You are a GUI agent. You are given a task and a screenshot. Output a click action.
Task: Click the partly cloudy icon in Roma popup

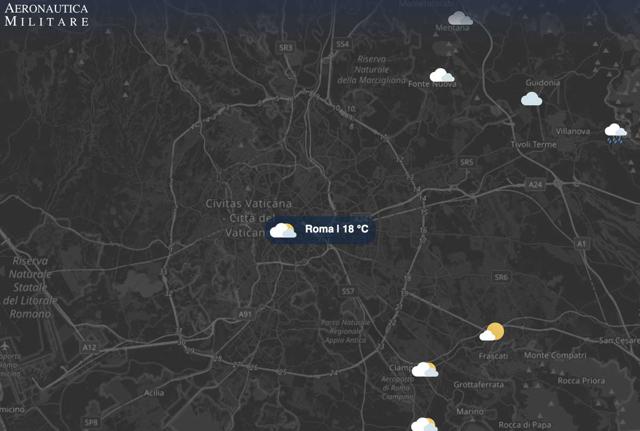click(x=283, y=230)
